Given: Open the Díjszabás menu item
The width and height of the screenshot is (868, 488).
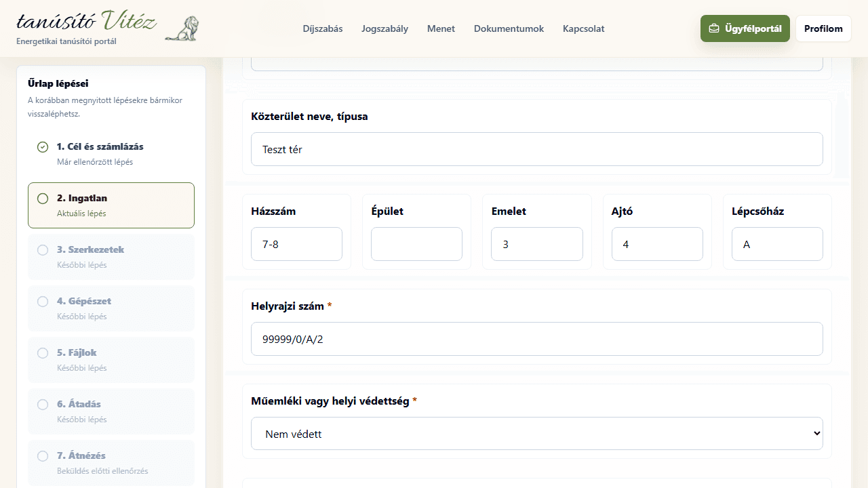Looking at the screenshot, I should coord(323,28).
